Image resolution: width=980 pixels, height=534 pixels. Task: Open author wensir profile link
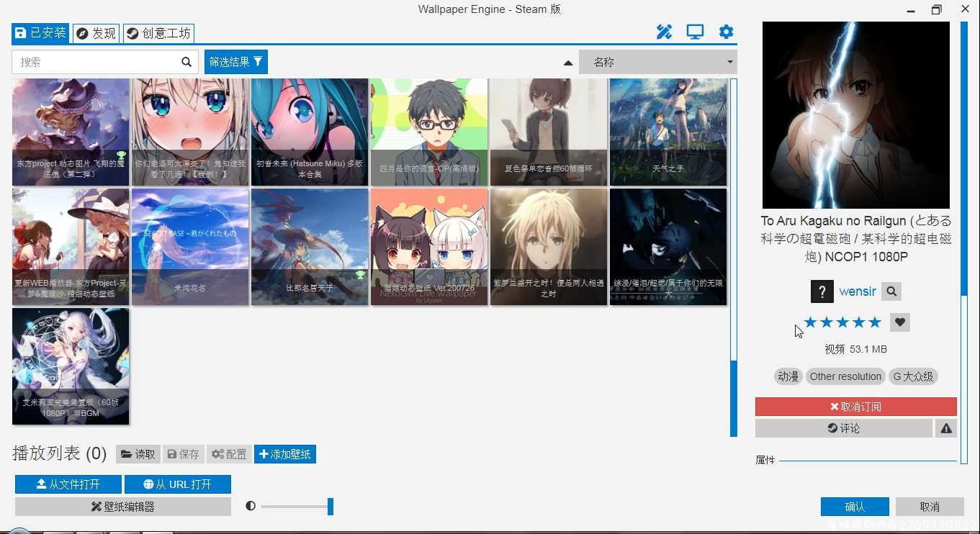(858, 291)
